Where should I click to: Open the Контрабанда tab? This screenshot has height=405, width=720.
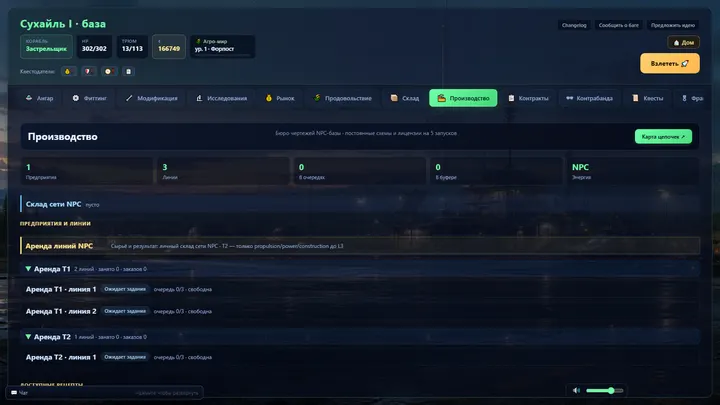[x=590, y=98]
